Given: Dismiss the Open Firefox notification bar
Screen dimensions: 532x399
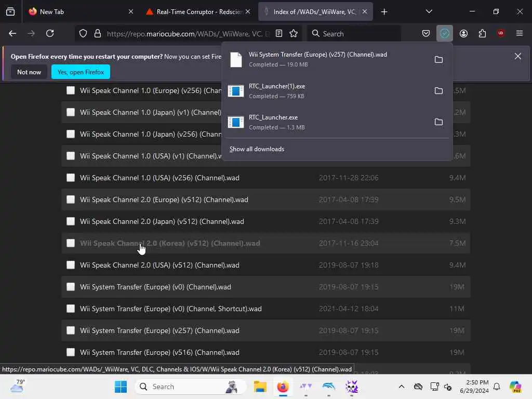Looking at the screenshot, I should pyautogui.click(x=518, y=56).
